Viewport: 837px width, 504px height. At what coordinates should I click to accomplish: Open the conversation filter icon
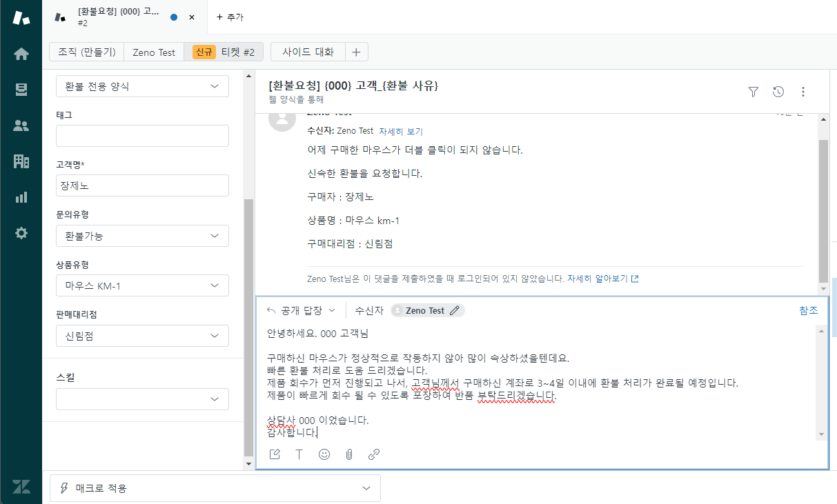coord(753,92)
